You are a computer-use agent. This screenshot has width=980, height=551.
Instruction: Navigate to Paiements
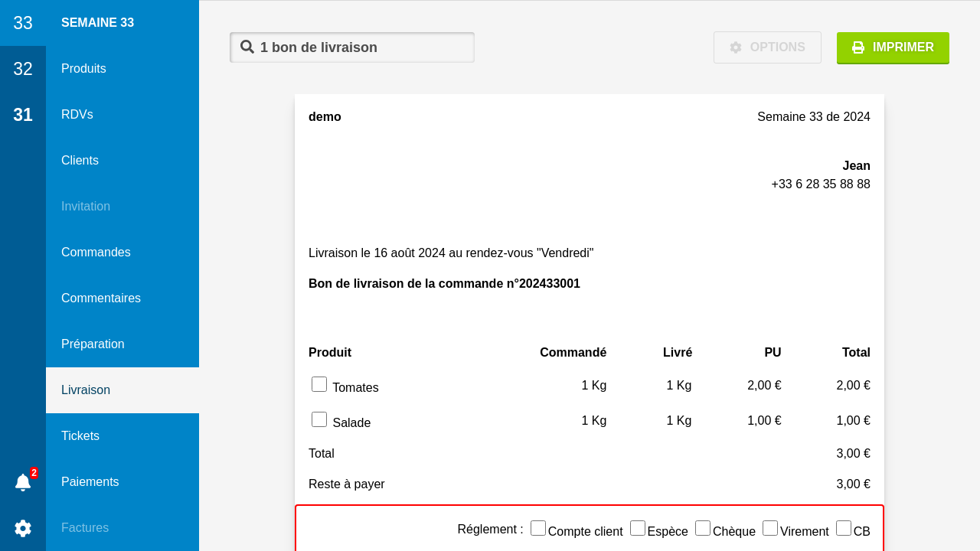(90, 482)
